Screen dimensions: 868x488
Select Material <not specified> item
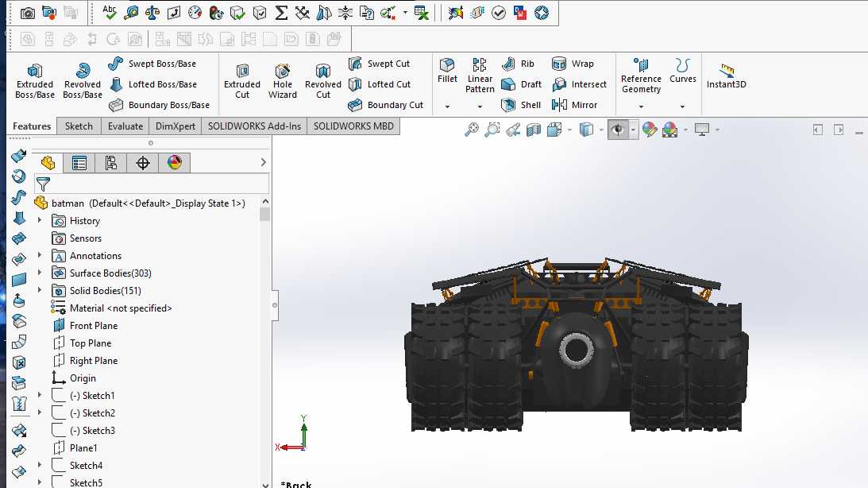[111, 308]
